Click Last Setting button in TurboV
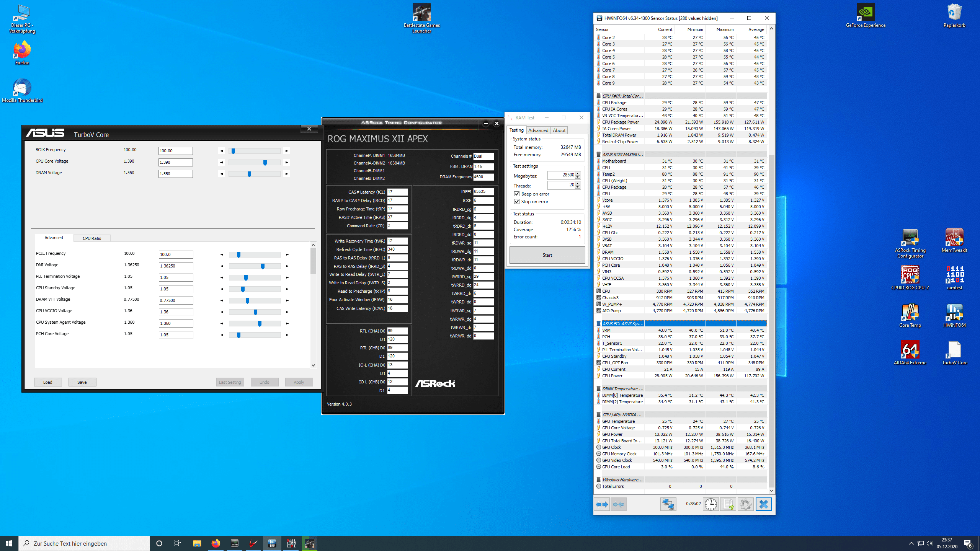This screenshot has height=551, width=980. click(x=230, y=382)
